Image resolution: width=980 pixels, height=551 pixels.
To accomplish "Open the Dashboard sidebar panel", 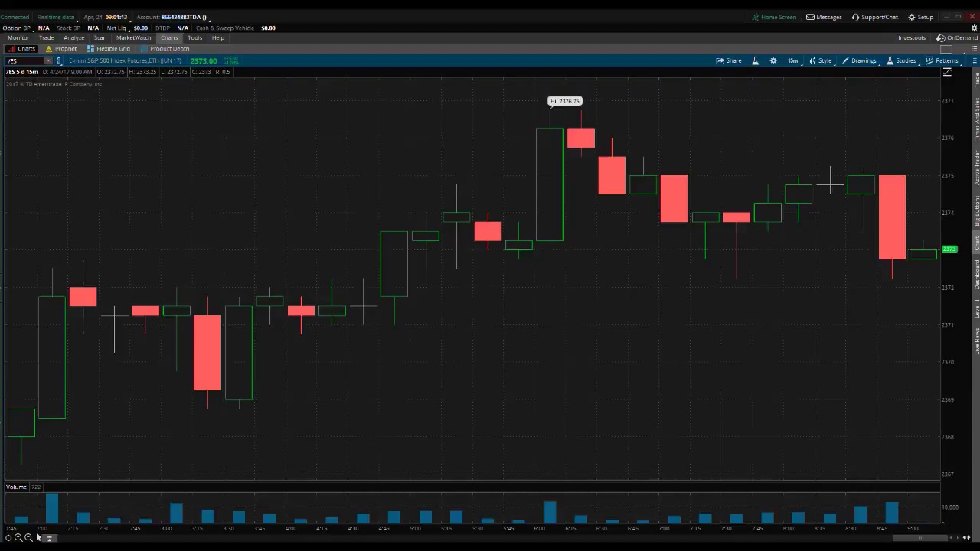I will tap(976, 274).
